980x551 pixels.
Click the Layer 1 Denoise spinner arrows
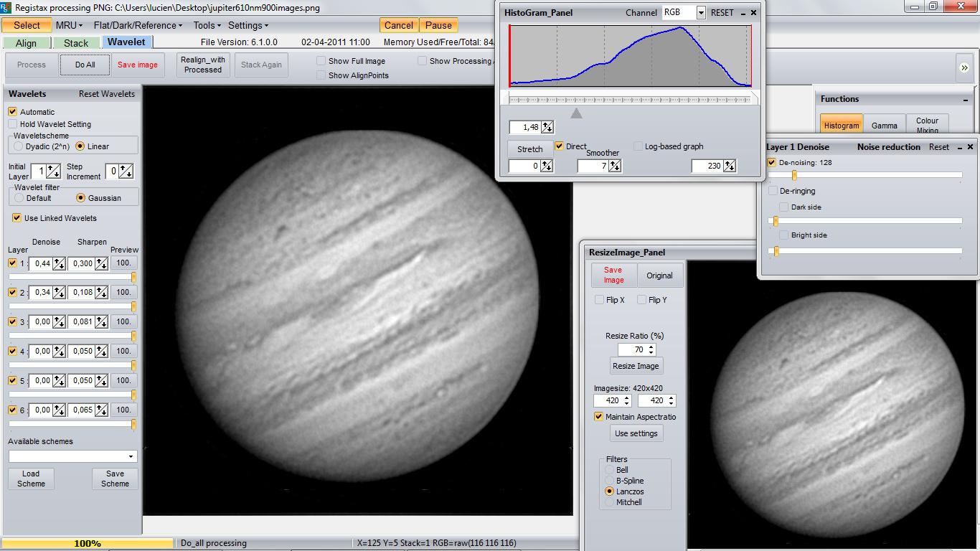tap(59, 263)
